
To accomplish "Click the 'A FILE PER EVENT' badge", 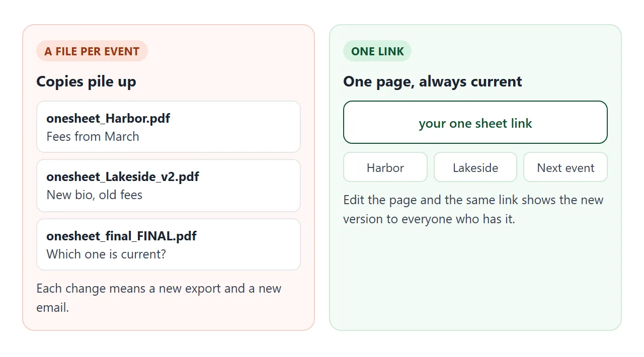I will tap(92, 51).
